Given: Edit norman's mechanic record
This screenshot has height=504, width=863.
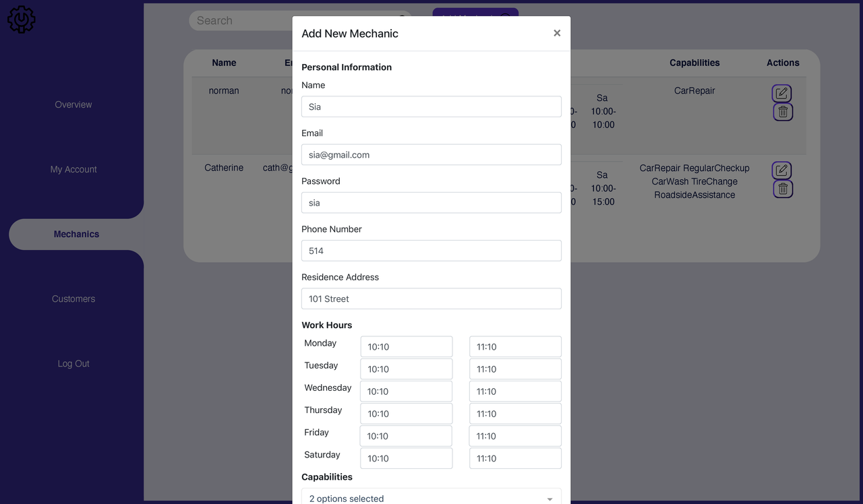Looking at the screenshot, I should click(x=782, y=93).
